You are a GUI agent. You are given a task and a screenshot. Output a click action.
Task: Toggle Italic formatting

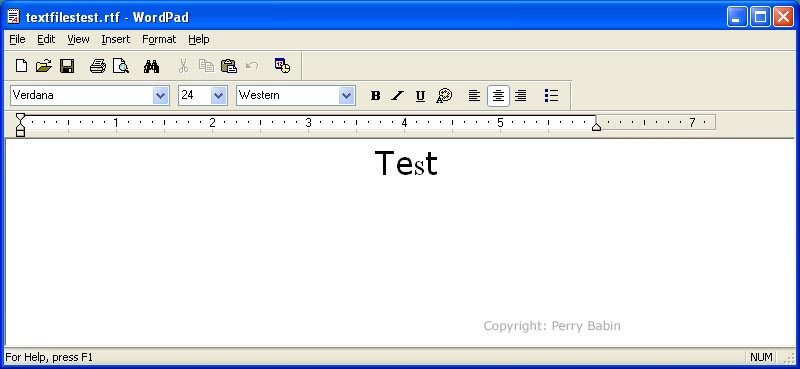click(x=397, y=95)
